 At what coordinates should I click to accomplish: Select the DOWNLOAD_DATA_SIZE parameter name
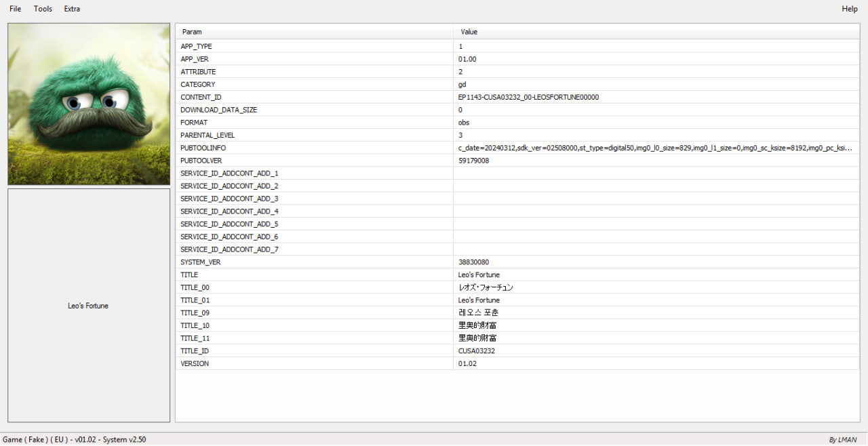(x=219, y=110)
